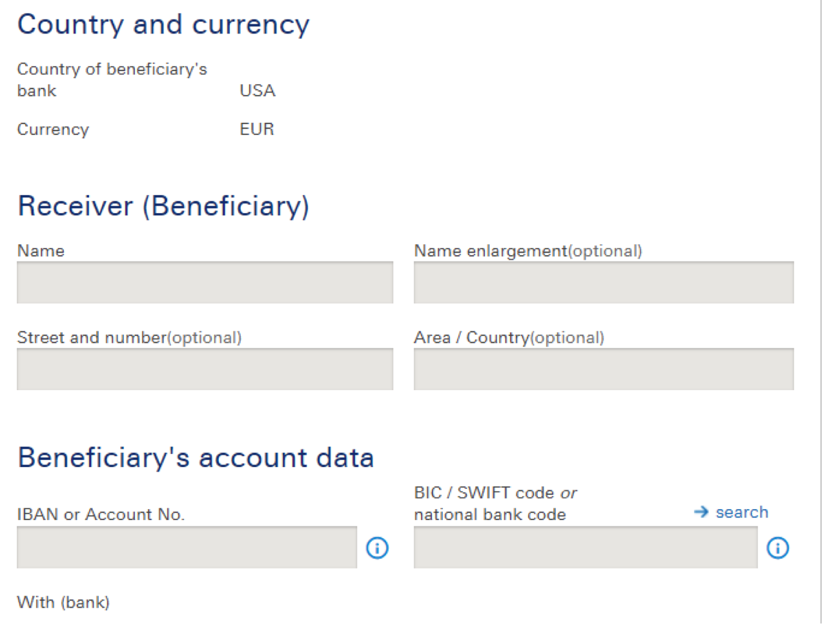Click the Country and currency heading
Screen dimensions: 840x624
[164, 25]
